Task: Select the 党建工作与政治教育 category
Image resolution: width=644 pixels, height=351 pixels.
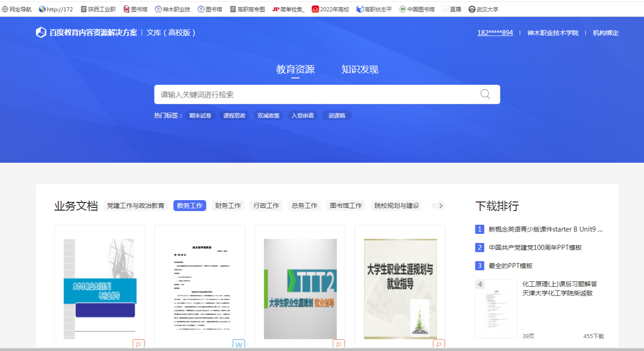Action: (x=136, y=206)
